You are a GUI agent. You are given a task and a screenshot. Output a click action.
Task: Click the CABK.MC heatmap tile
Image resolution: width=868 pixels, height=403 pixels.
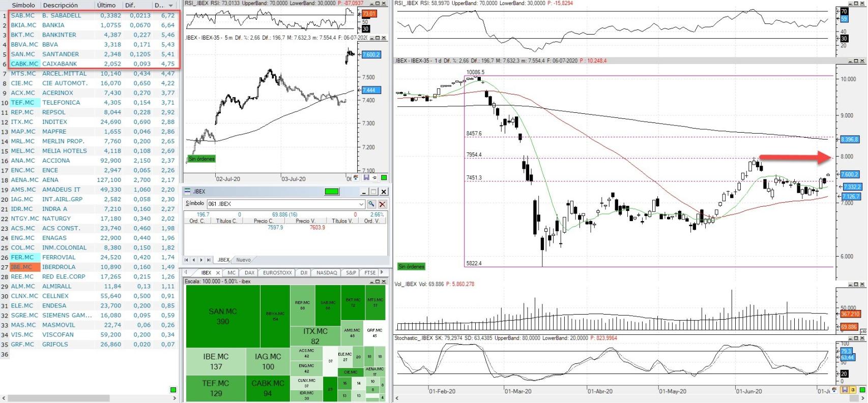tap(268, 388)
